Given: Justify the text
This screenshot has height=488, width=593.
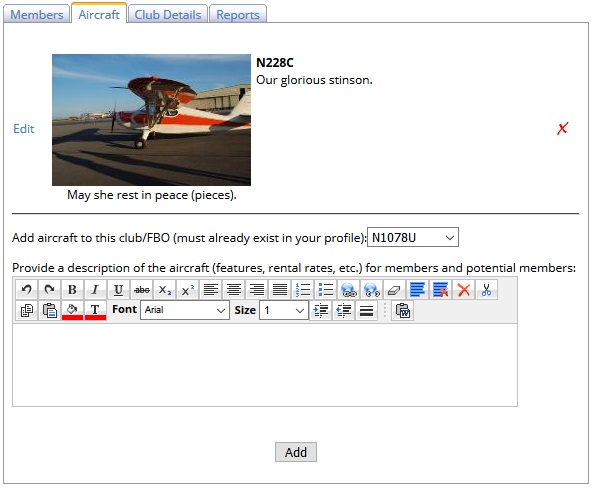Looking at the screenshot, I should [x=280, y=290].
